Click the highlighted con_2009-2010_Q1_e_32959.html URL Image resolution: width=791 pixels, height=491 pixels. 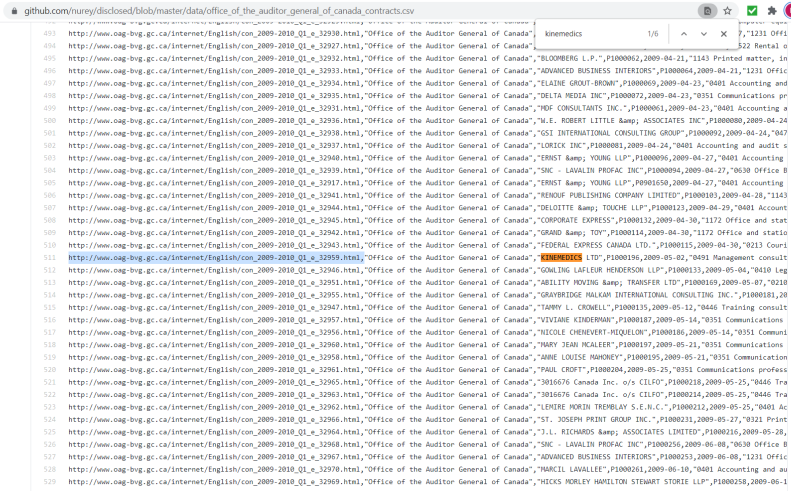pyautogui.click(x=214, y=257)
